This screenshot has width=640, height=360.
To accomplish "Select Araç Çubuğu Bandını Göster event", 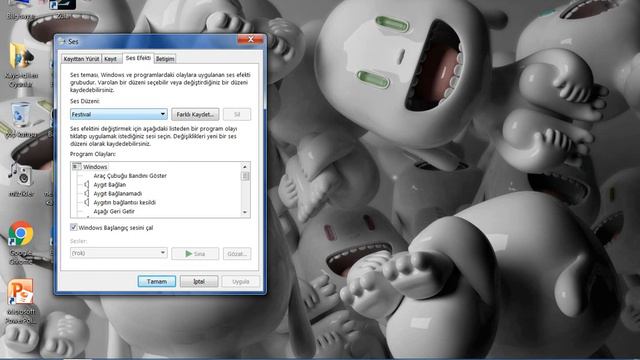I will [130, 176].
